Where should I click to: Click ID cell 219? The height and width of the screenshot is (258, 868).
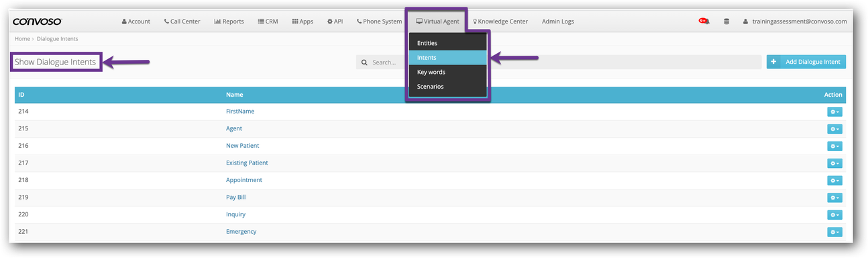pos(23,198)
